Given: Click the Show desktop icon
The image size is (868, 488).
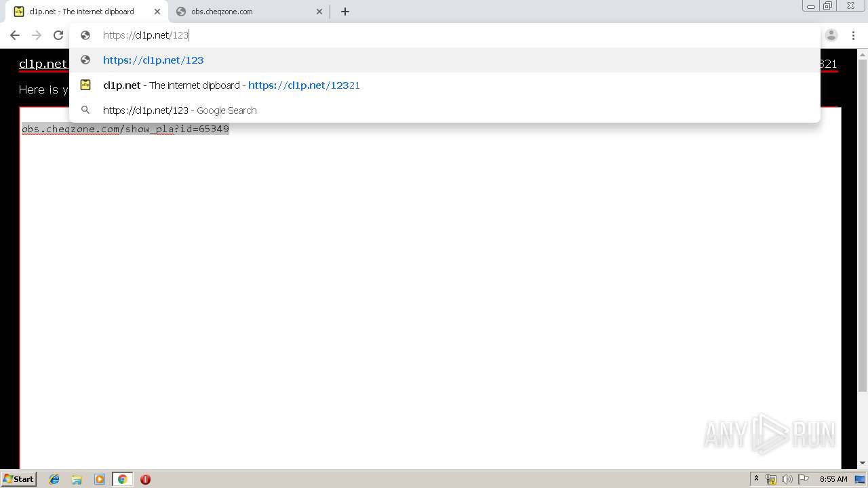Looking at the screenshot, I should pos(861,479).
